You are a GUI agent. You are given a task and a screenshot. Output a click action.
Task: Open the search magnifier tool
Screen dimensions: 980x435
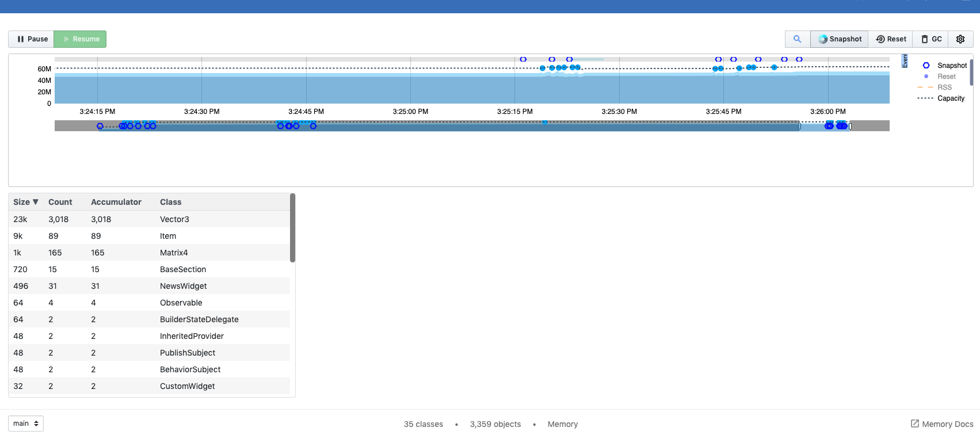(x=798, y=39)
